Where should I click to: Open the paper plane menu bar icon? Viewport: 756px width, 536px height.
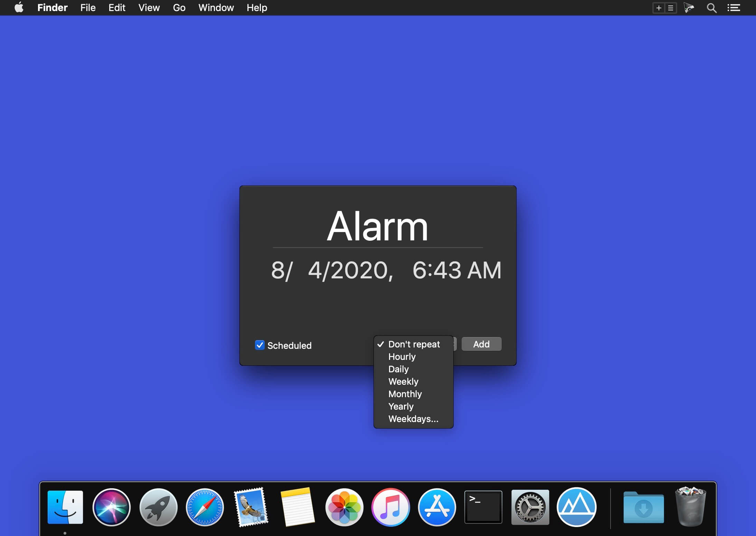(x=689, y=8)
